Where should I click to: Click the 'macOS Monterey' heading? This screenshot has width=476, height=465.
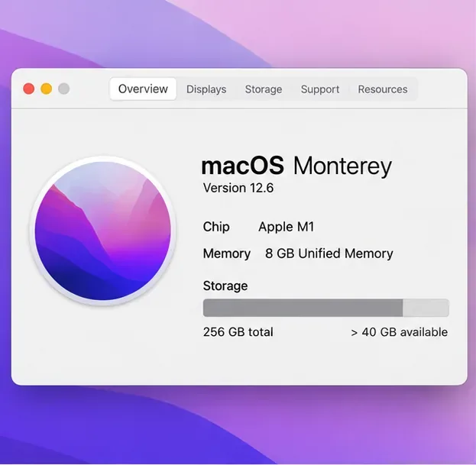point(296,166)
